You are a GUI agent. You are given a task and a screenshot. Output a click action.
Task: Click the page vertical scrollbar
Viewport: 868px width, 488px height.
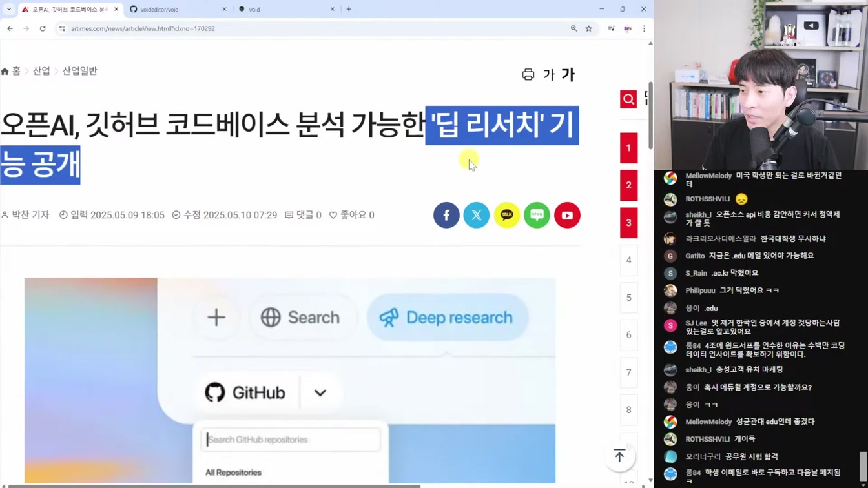650,116
